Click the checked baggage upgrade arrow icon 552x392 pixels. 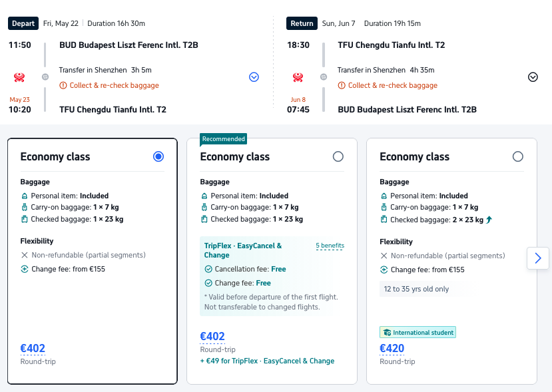click(x=489, y=220)
